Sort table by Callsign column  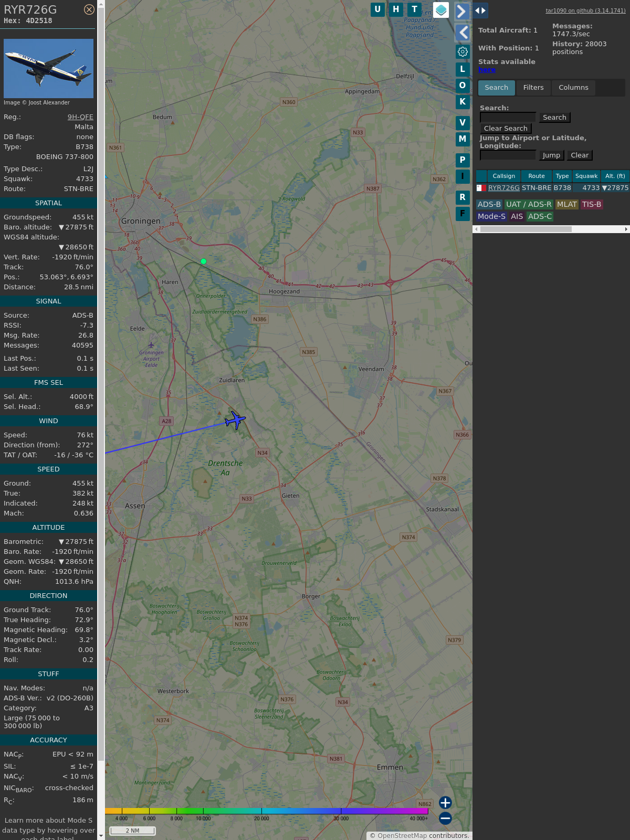[504, 176]
